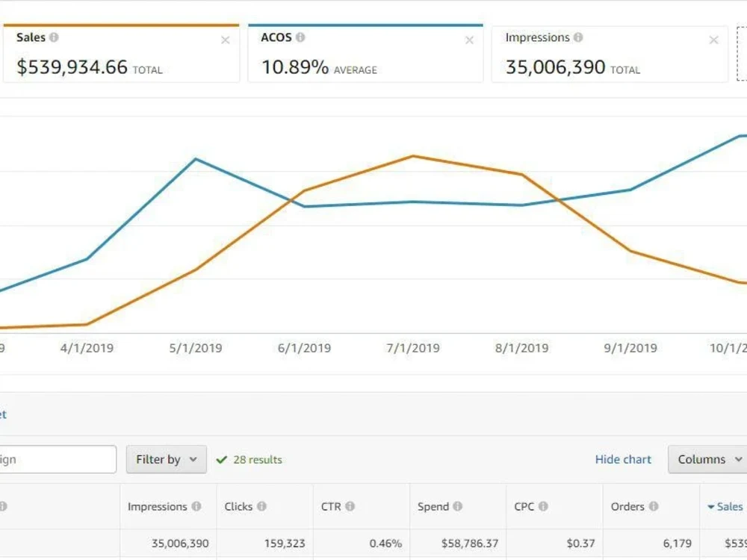Click the total CPC cell $0.37

click(580, 544)
